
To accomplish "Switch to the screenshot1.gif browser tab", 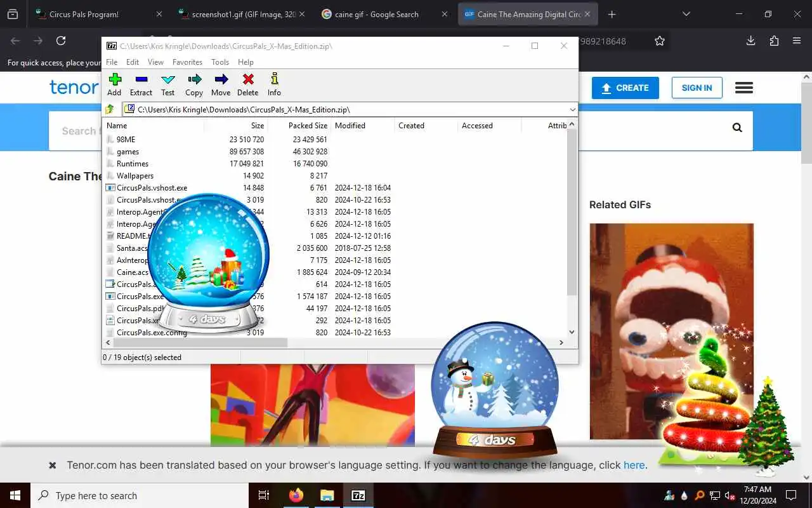I will click(241, 14).
